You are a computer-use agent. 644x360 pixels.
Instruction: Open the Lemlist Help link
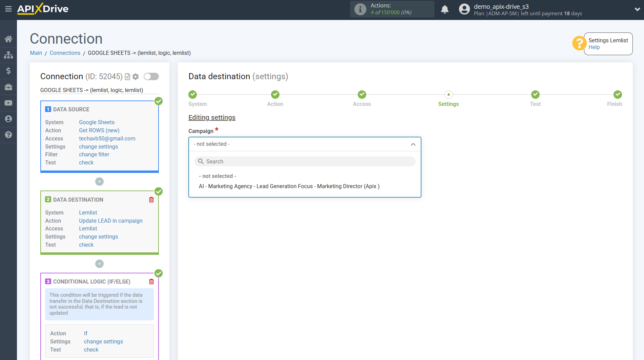pyautogui.click(x=594, y=47)
